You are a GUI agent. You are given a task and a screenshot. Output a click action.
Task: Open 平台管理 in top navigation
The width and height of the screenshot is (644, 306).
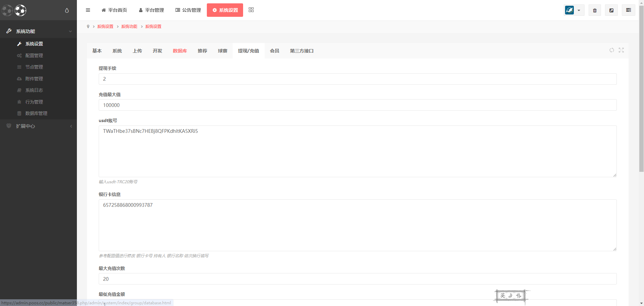[x=151, y=10]
